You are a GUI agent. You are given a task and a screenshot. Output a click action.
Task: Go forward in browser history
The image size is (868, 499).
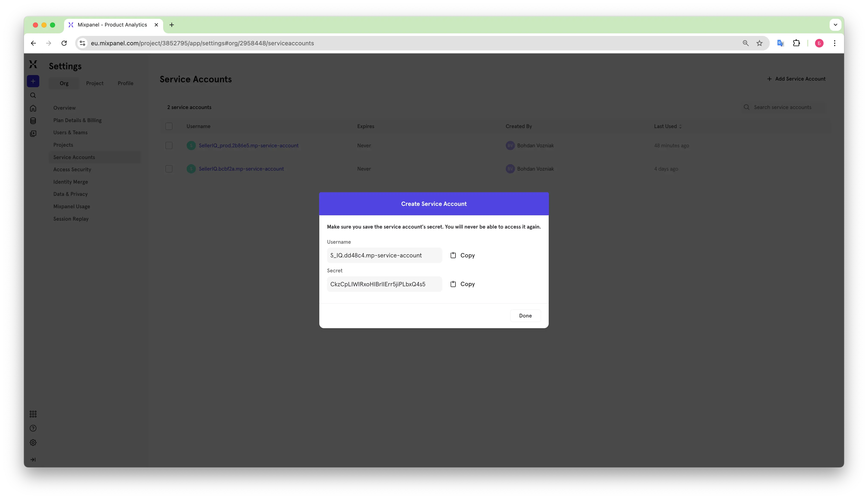point(49,43)
